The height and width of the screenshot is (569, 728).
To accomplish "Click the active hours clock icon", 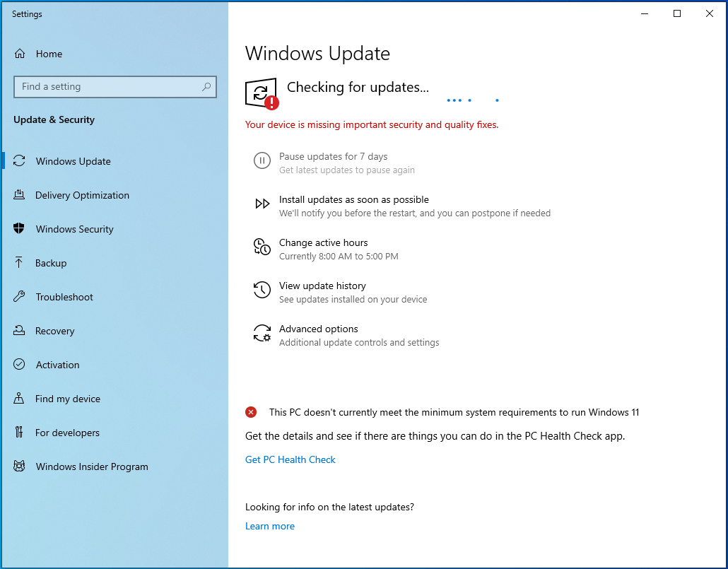I will (x=262, y=247).
